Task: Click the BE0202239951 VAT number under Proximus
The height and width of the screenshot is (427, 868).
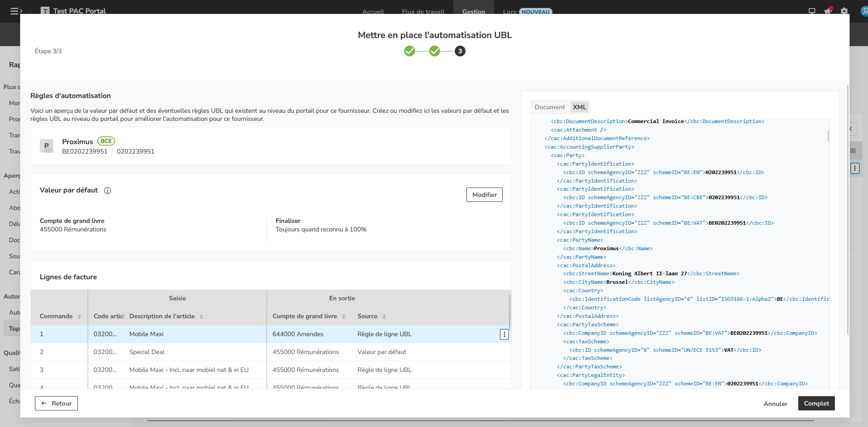Action: (x=85, y=151)
